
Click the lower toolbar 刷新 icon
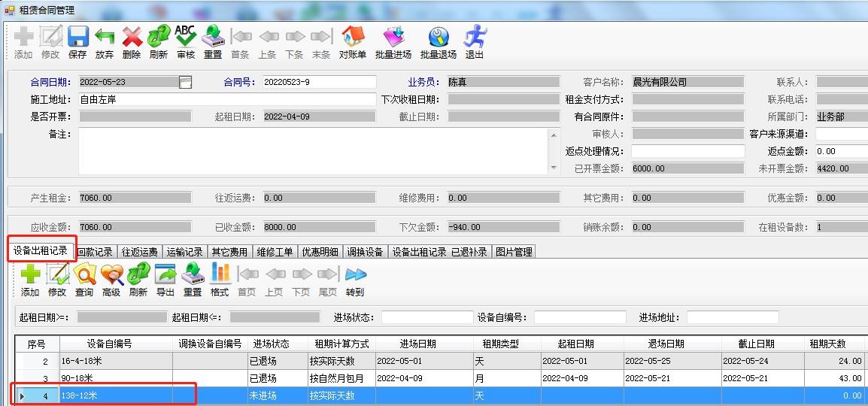pyautogui.click(x=138, y=274)
